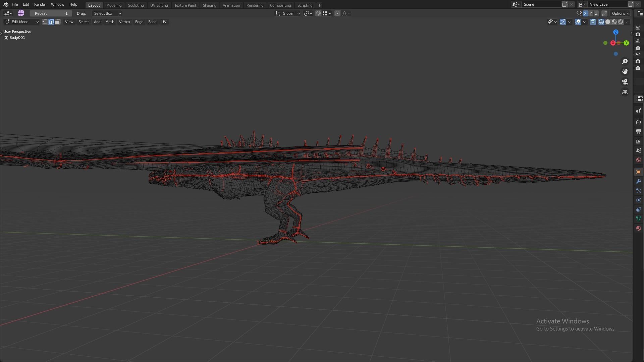Switch to solid viewport shading
This screenshot has width=644, height=362.
(x=608, y=22)
